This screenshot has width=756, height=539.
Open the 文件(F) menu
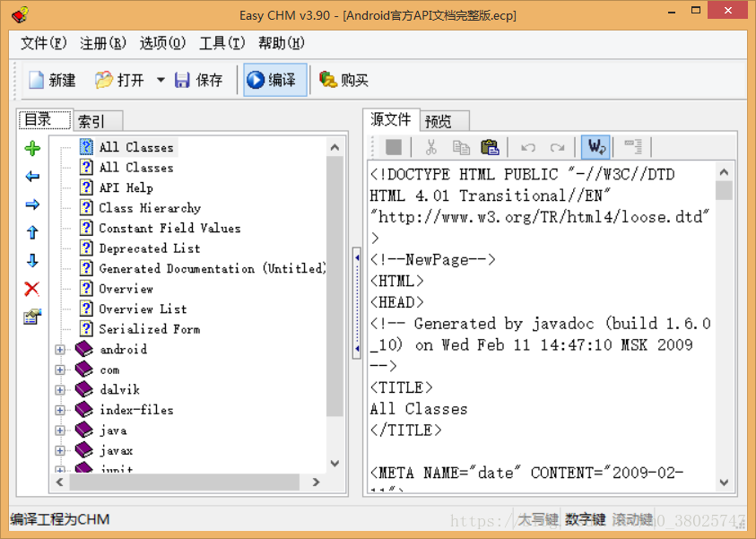[x=43, y=43]
